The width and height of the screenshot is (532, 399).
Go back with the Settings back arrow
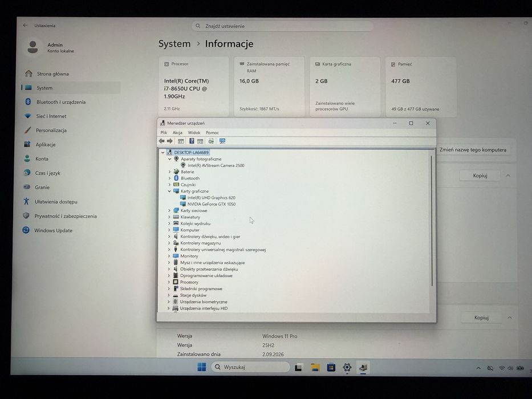point(26,26)
